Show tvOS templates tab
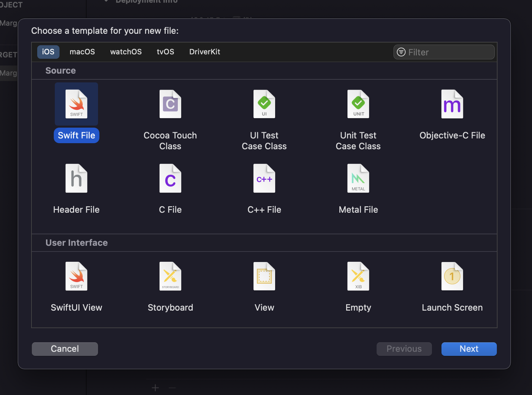The width and height of the screenshot is (532, 395). click(165, 52)
